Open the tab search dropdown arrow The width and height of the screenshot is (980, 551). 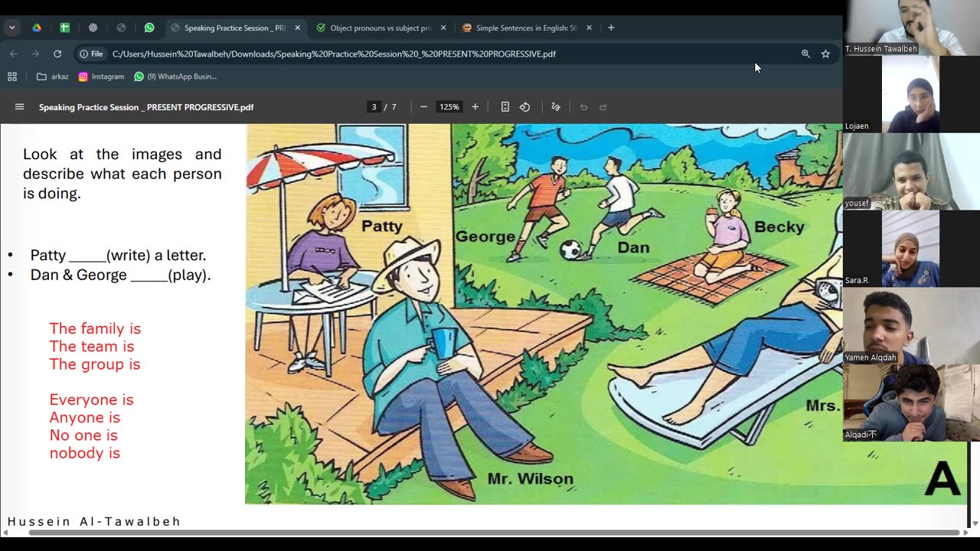point(11,28)
